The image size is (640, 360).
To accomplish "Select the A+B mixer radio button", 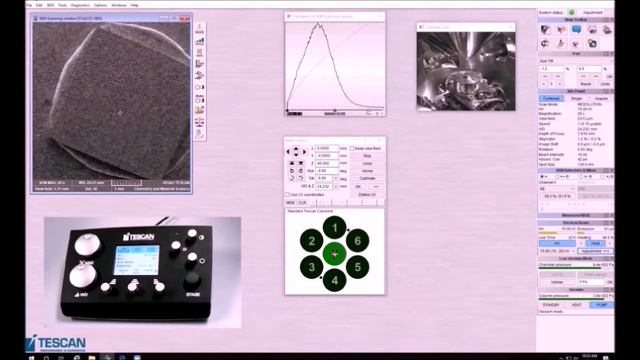I will coord(558,177).
